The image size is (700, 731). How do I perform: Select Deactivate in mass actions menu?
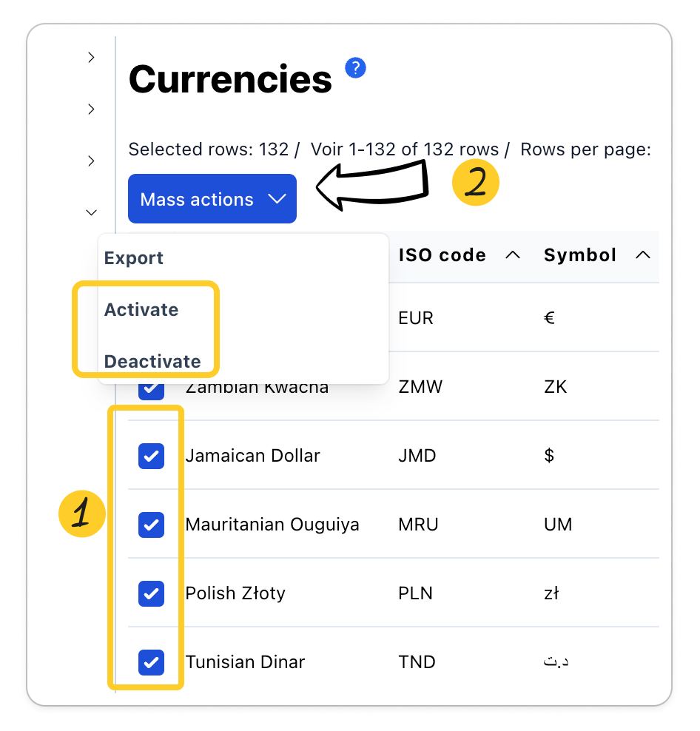152,362
